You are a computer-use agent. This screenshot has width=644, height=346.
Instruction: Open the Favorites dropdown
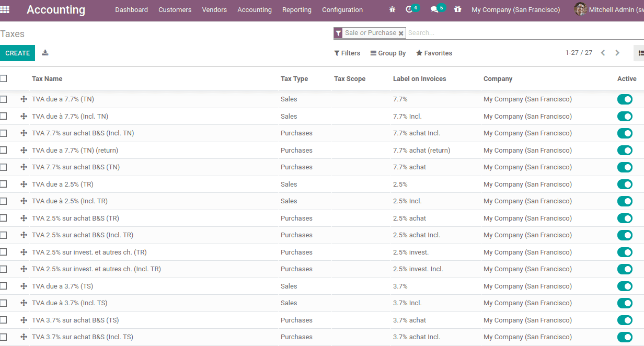click(x=434, y=53)
